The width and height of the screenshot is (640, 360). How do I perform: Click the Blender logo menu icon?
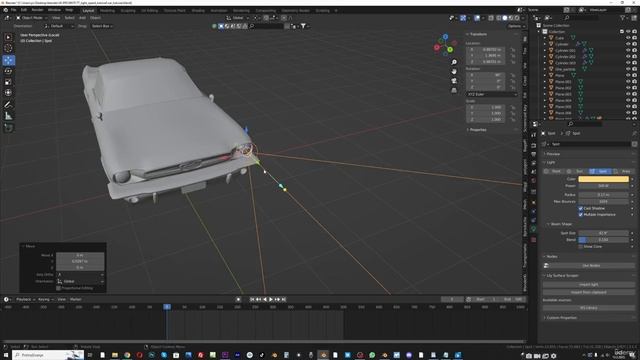[x=5, y=10]
